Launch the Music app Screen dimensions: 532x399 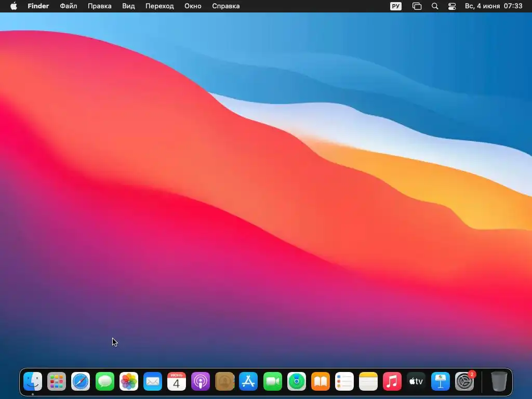pos(392,381)
